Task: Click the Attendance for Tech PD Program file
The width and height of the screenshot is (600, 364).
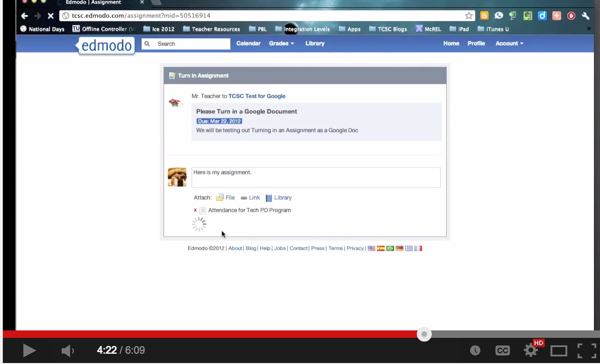Action: click(x=250, y=210)
